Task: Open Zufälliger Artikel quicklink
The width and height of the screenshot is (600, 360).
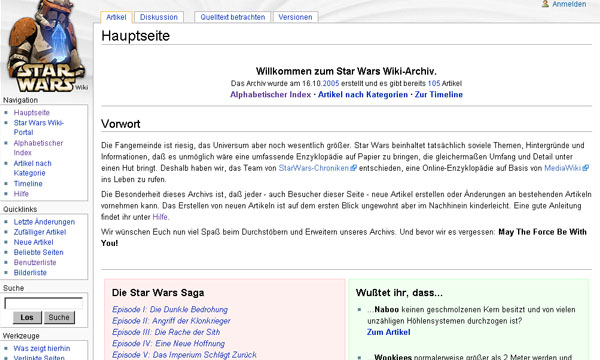Action: 40,232
